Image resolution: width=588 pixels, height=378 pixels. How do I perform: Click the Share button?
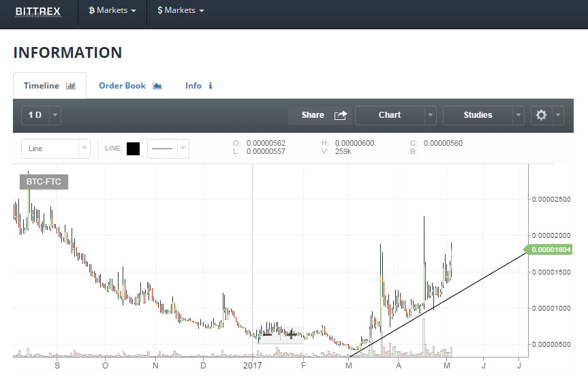point(320,115)
